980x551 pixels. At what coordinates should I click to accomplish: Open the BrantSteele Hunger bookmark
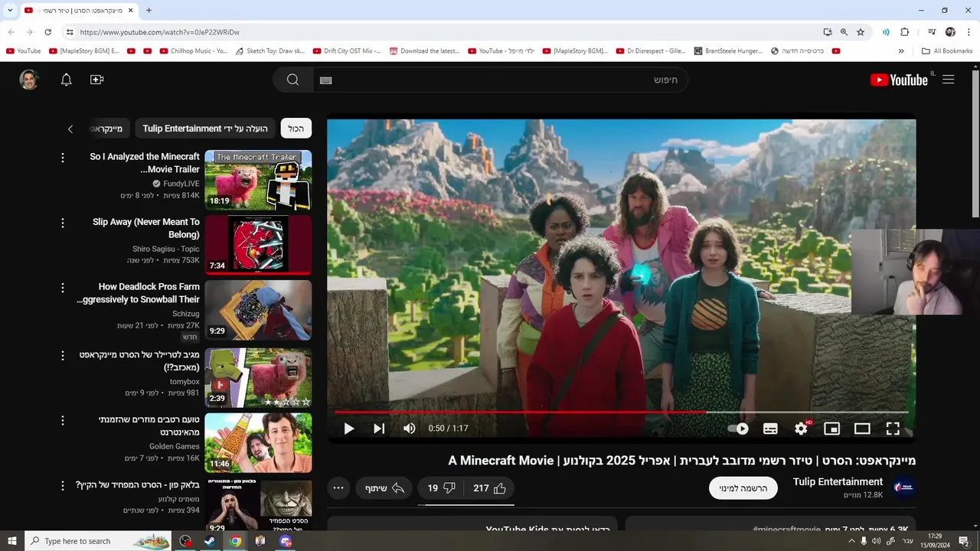(727, 51)
